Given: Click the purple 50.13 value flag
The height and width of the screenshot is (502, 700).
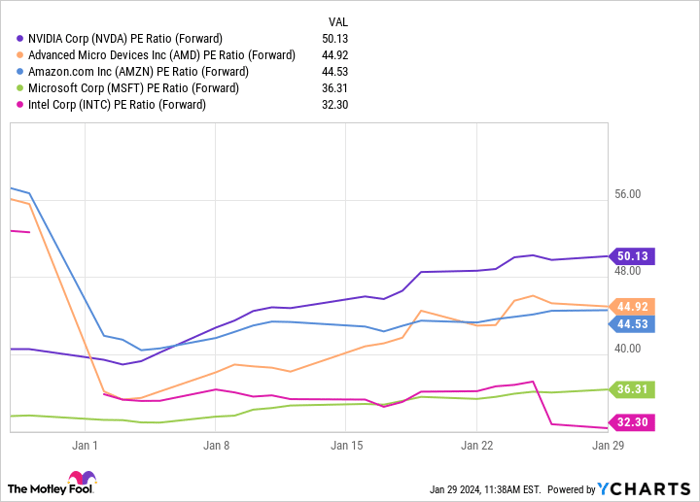Looking at the screenshot, I should click(x=632, y=256).
